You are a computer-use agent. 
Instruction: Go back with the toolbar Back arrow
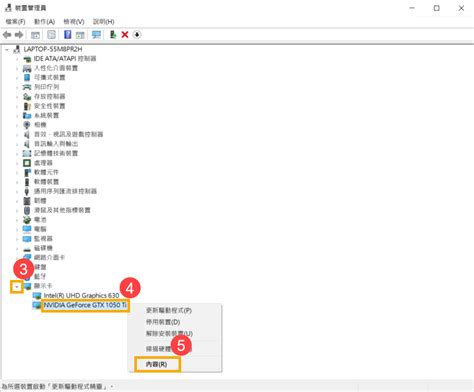click(x=7, y=35)
